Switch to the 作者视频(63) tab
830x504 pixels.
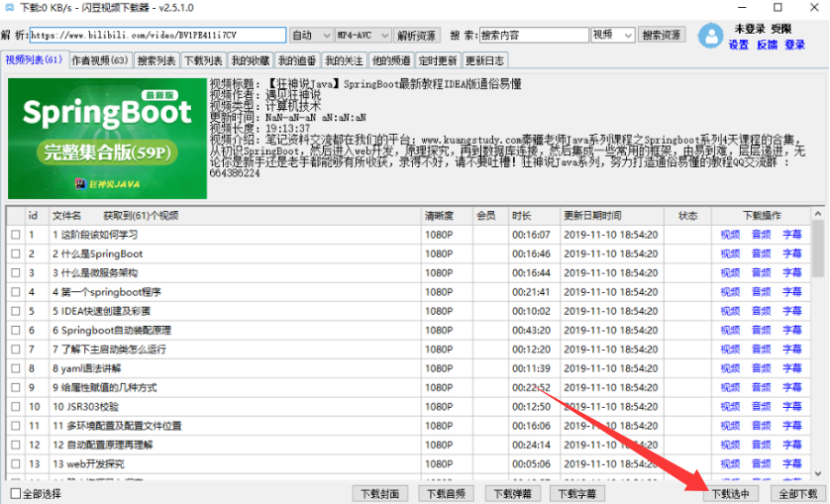click(100, 60)
